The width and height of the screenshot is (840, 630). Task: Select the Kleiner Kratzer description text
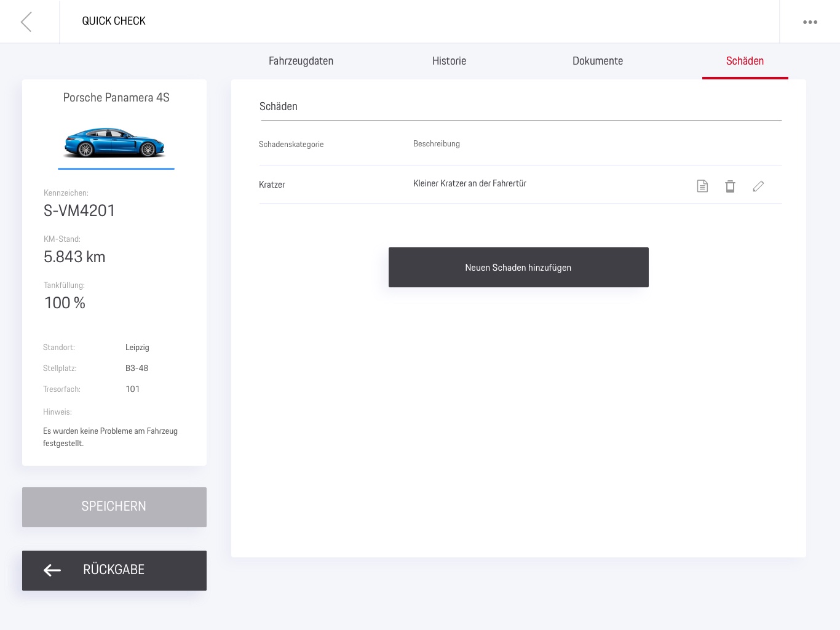(470, 183)
